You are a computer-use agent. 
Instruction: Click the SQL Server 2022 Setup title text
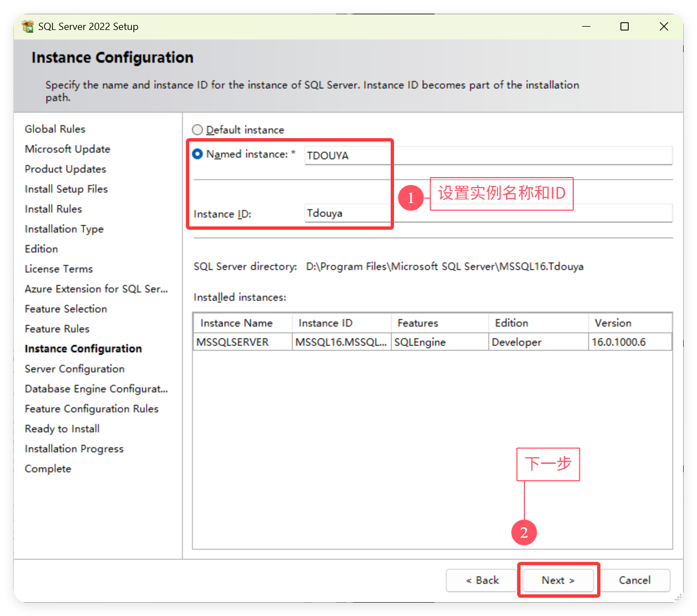(88, 26)
